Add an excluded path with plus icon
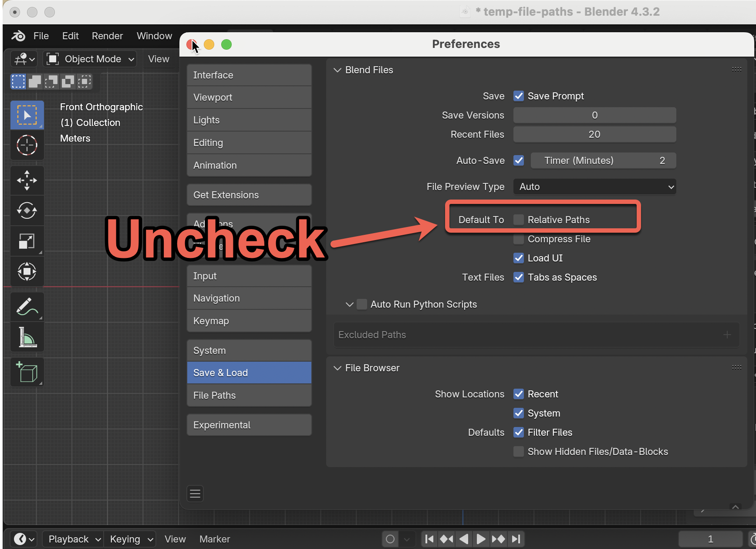Screen dimensions: 756x549 [727, 335]
